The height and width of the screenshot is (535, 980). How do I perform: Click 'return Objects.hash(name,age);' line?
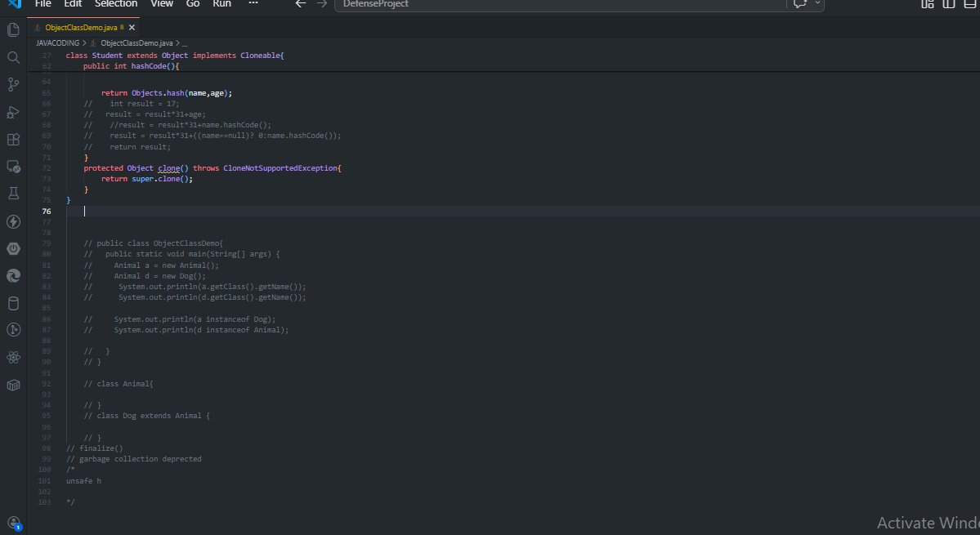point(167,93)
